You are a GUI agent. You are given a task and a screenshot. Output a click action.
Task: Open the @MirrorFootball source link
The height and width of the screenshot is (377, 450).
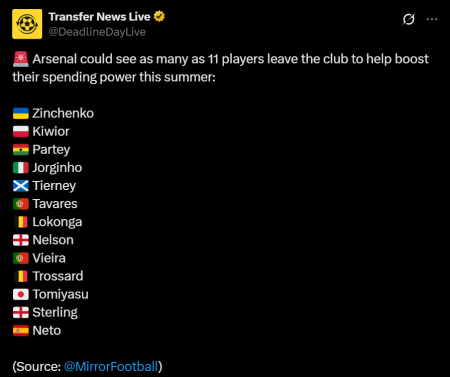110,366
